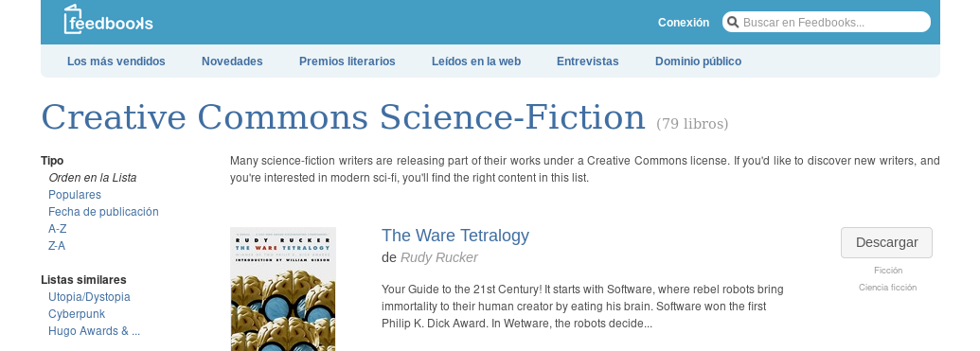Focus the Buscar en Feedbooks search field
Viewport: 980px width, 351px height.
click(827, 22)
